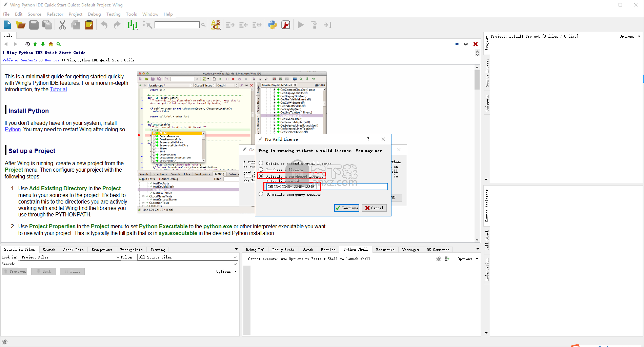This screenshot has width=644, height=347.
Task: Switch to the Debug Probe tab
Action: (x=283, y=250)
